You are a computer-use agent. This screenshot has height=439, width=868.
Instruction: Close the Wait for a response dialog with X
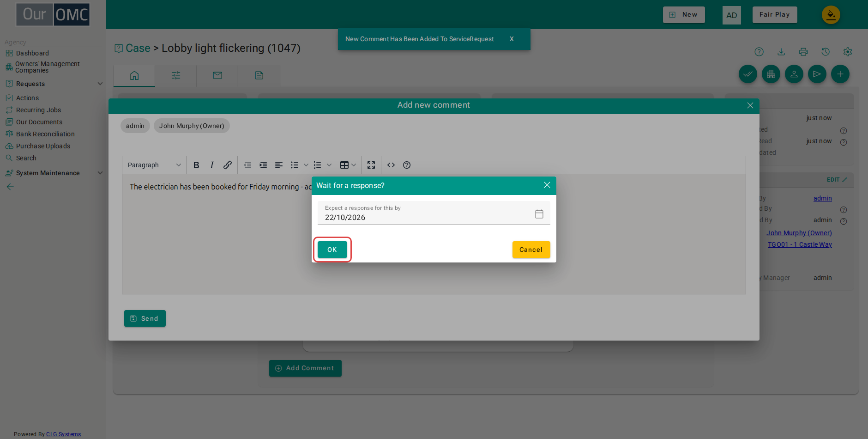tap(547, 185)
